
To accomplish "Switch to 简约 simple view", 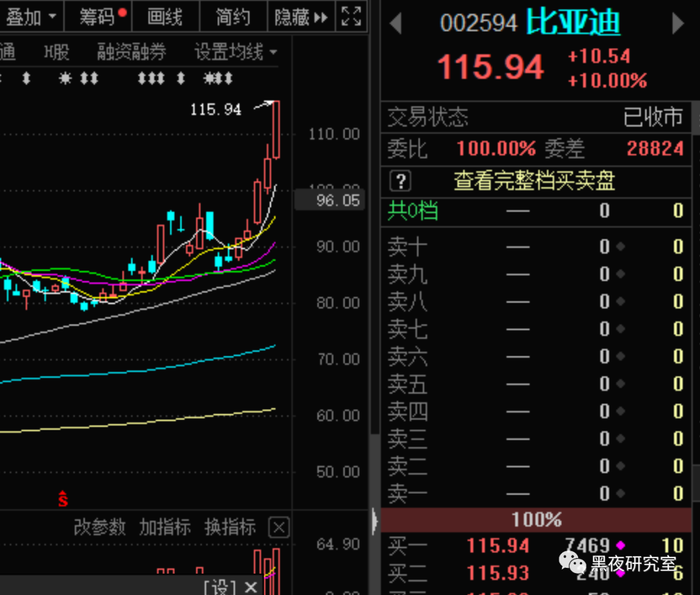I will click(233, 17).
